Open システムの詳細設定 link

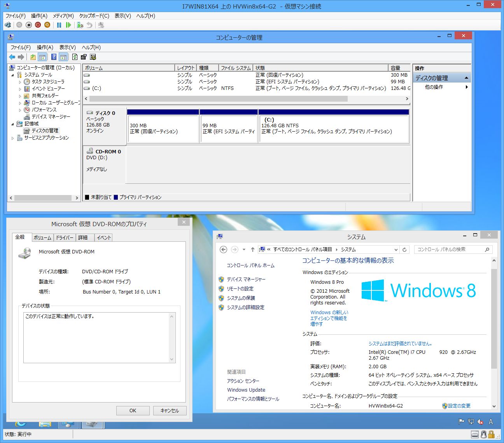(245, 308)
